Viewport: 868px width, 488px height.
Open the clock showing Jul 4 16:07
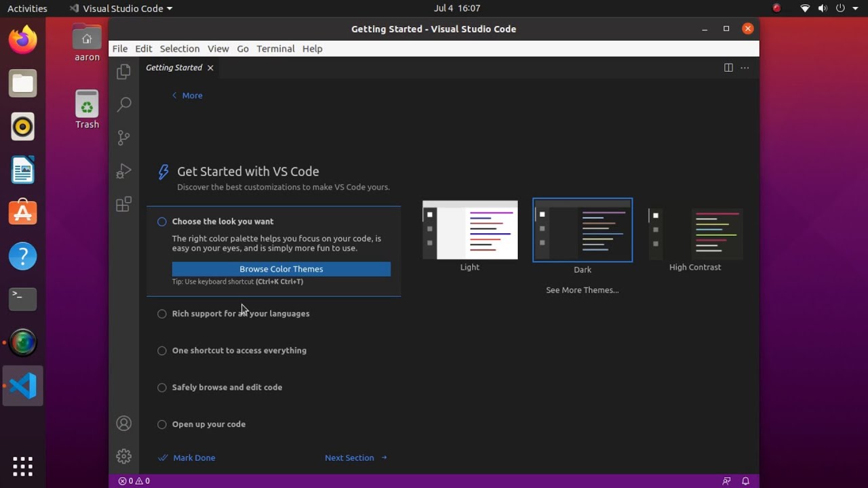[457, 8]
